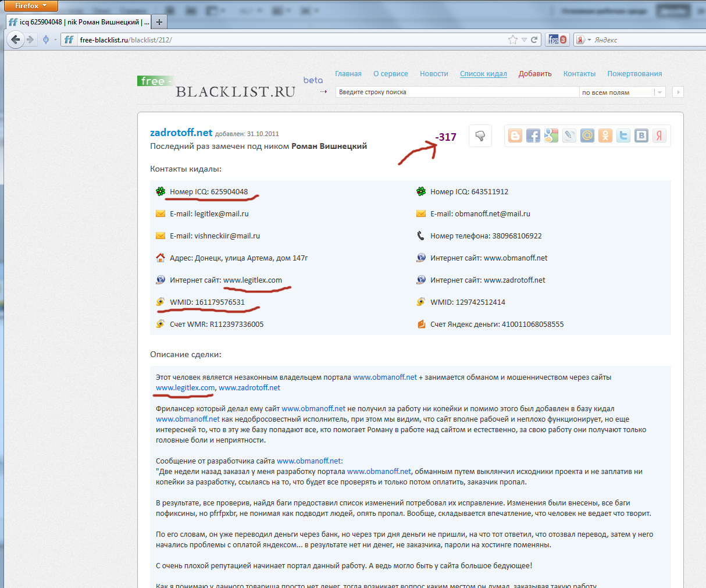Submit the site search with the arrow button
Screen dimensions: 706x588
678,92
